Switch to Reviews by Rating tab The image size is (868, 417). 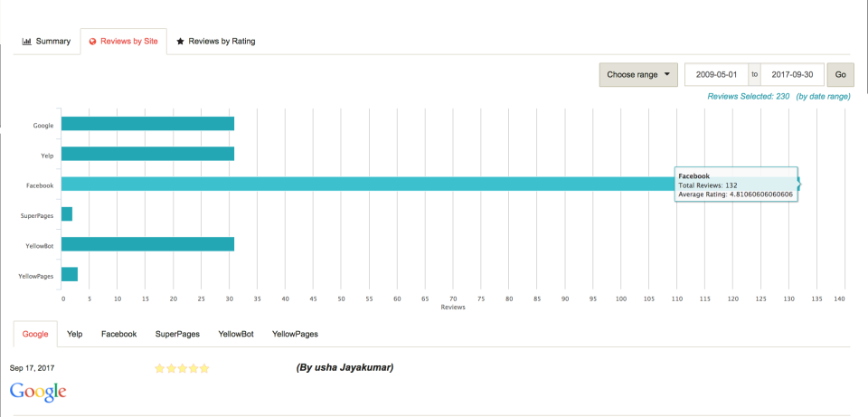click(x=215, y=41)
